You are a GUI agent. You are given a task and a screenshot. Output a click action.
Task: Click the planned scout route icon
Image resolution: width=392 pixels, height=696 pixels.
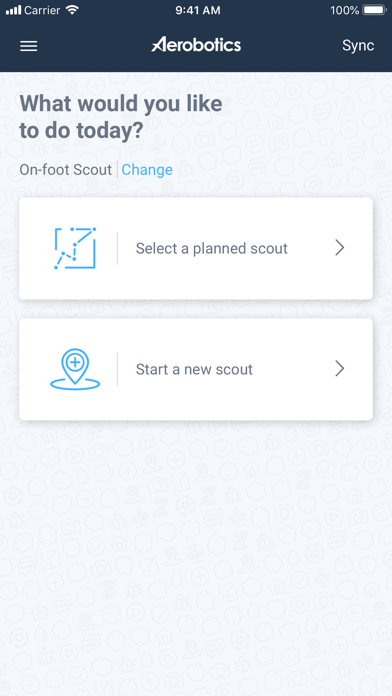click(x=75, y=248)
